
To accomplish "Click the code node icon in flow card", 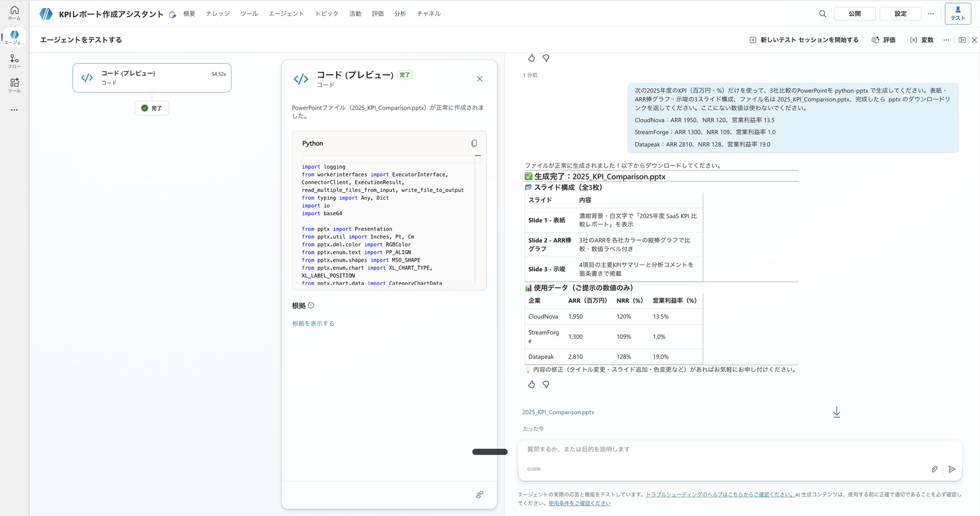I will [87, 78].
